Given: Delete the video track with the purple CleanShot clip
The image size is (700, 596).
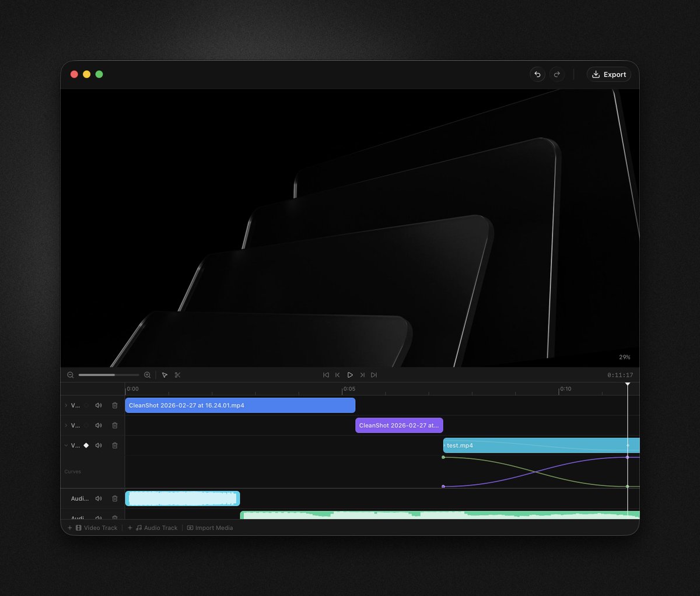Looking at the screenshot, I should [115, 425].
